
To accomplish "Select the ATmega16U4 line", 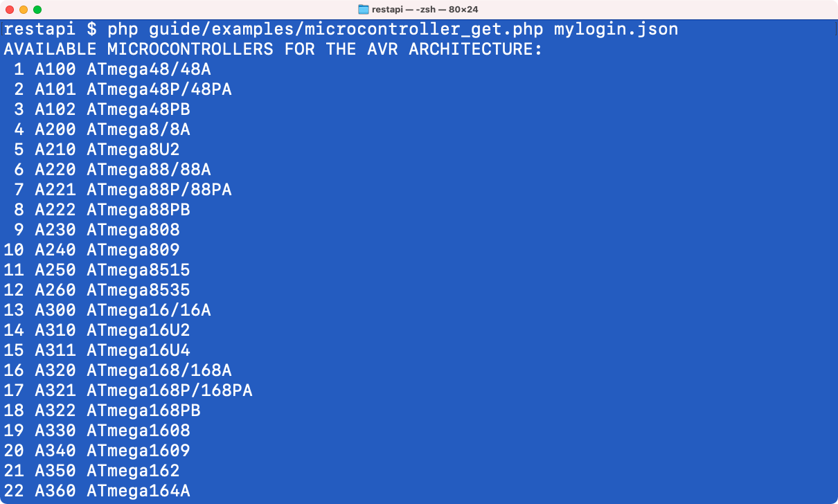I will pos(138,351).
